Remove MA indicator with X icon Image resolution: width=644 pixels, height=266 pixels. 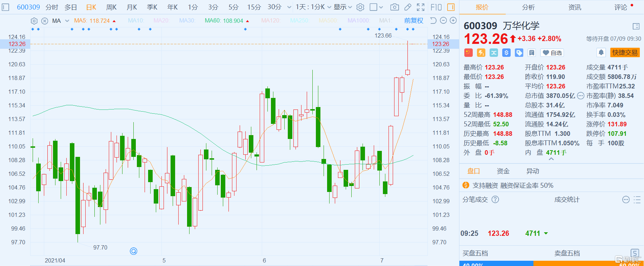(x=45, y=21)
